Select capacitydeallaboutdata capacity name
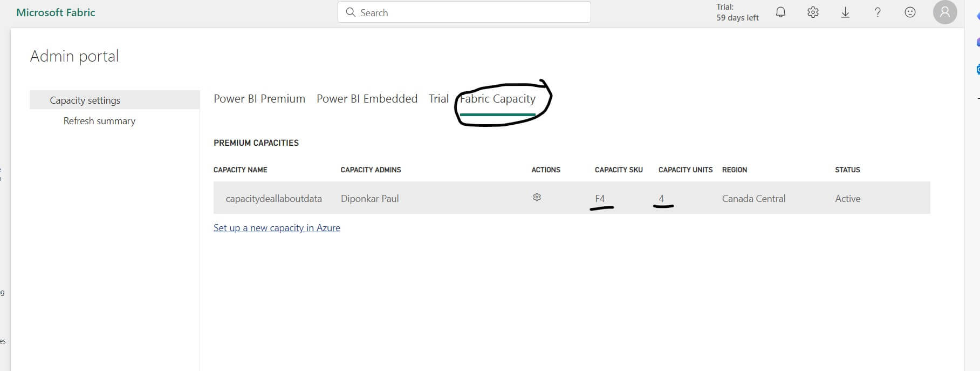The width and height of the screenshot is (980, 371). point(273,199)
